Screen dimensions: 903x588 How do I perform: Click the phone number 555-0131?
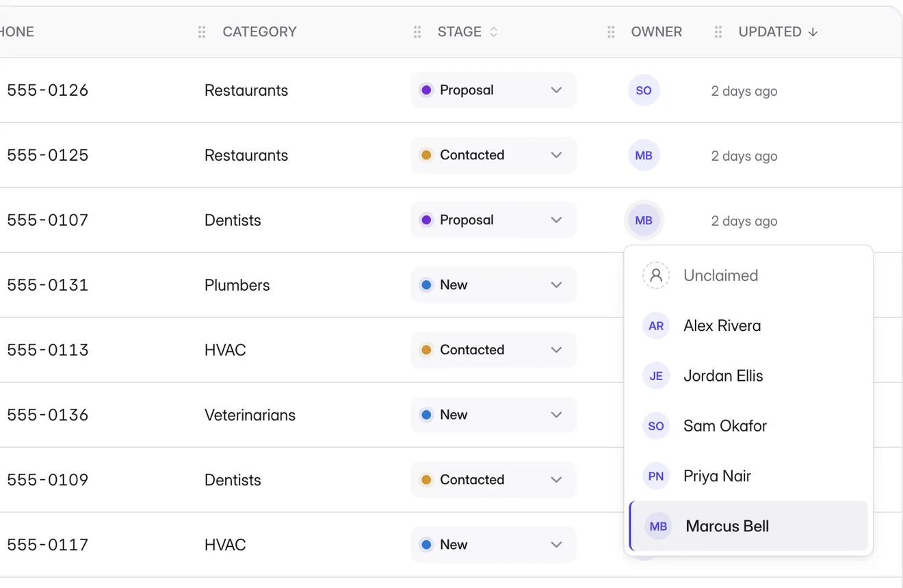pos(47,285)
